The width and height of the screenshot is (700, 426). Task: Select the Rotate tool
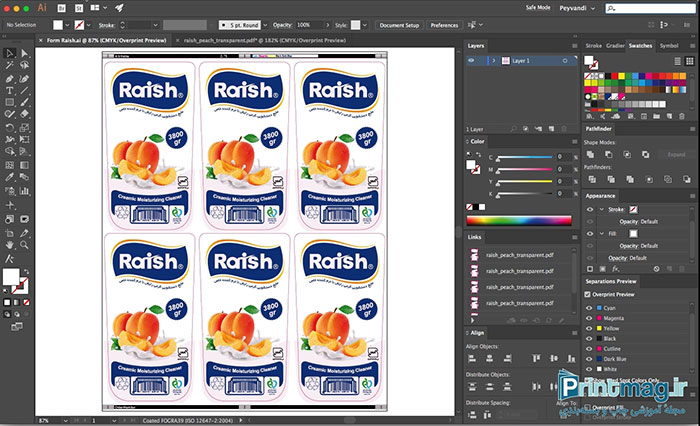click(x=9, y=128)
